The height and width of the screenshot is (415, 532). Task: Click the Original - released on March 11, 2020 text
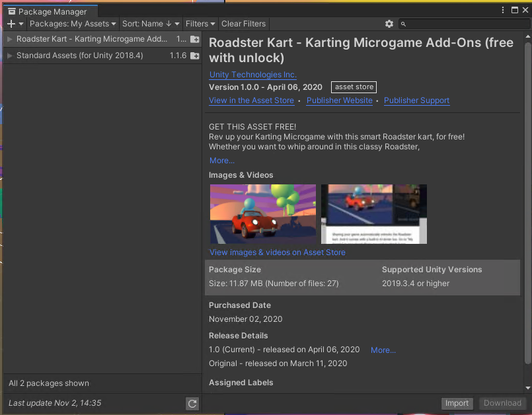278,363
